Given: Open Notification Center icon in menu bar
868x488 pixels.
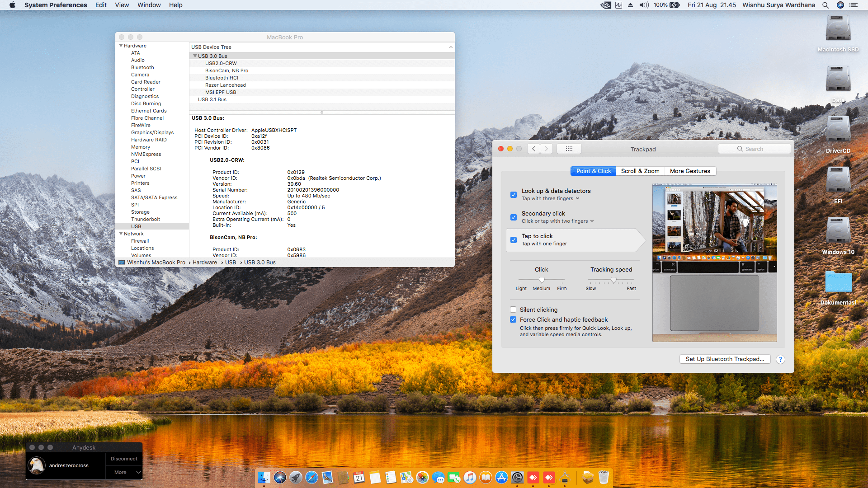Looking at the screenshot, I should coord(854,5).
